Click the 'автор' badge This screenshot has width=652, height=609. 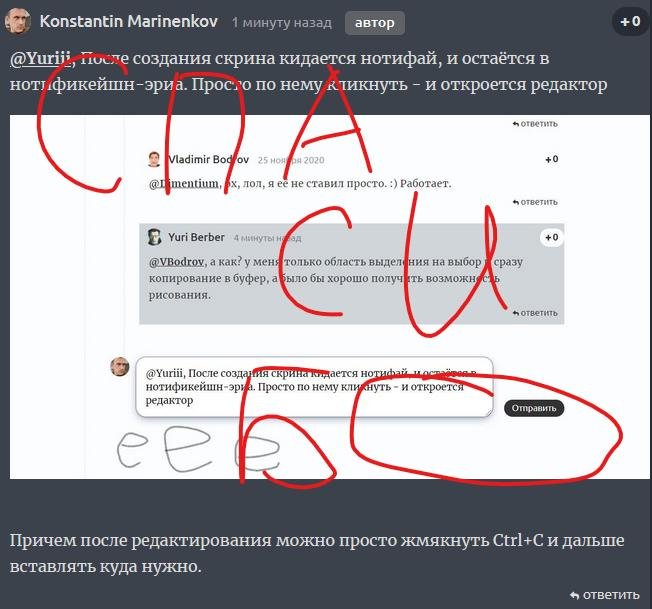pos(375,23)
